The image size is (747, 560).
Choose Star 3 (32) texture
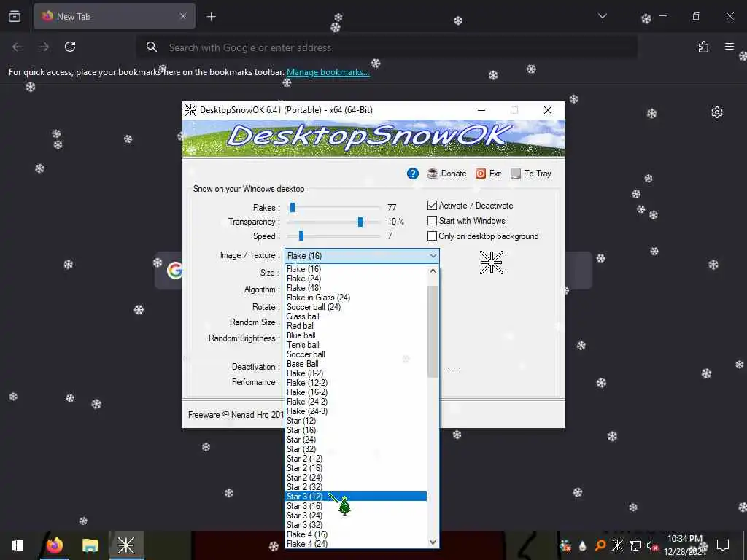pos(356,525)
